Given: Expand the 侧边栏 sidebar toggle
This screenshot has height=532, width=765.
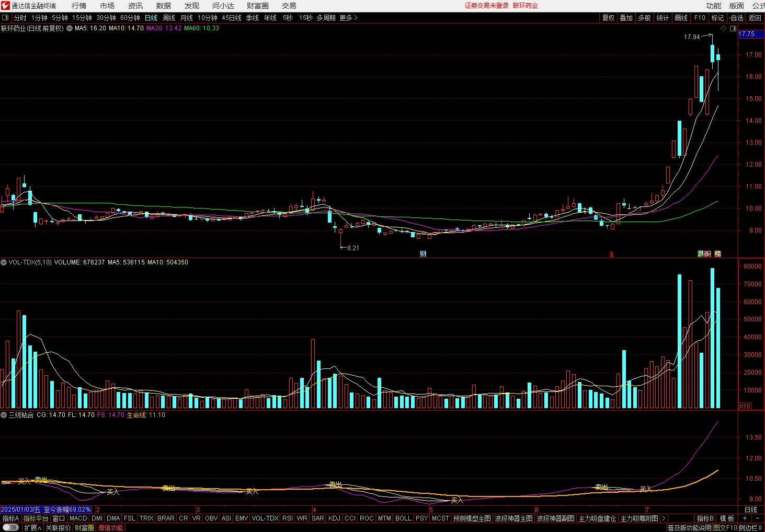Looking at the screenshot, I should pyautogui.click(x=751, y=528).
